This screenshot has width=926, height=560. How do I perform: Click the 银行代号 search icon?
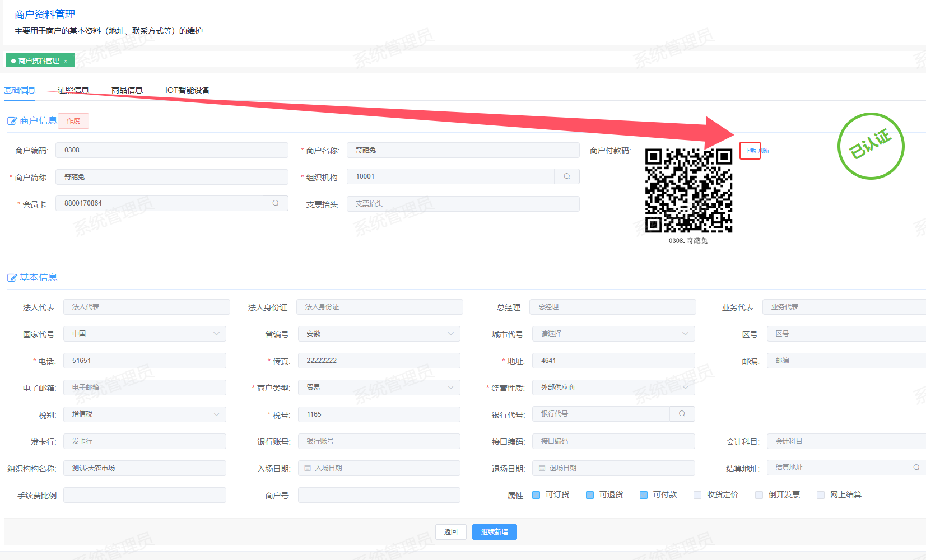click(682, 414)
